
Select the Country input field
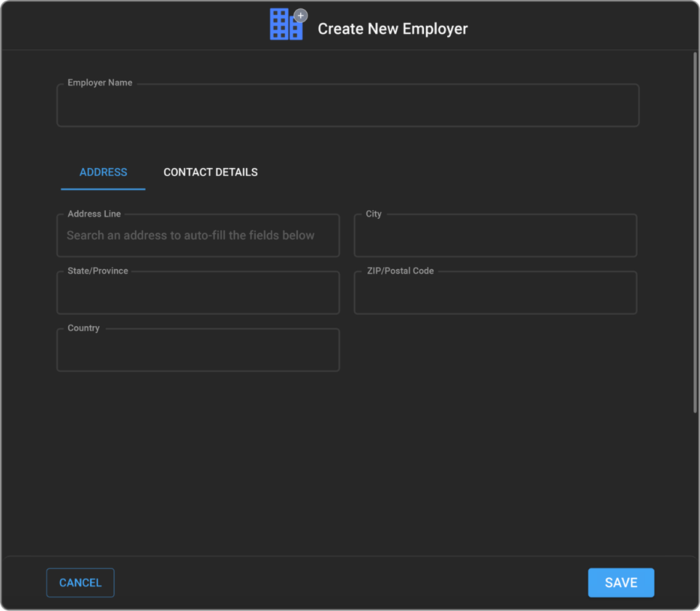(x=197, y=352)
